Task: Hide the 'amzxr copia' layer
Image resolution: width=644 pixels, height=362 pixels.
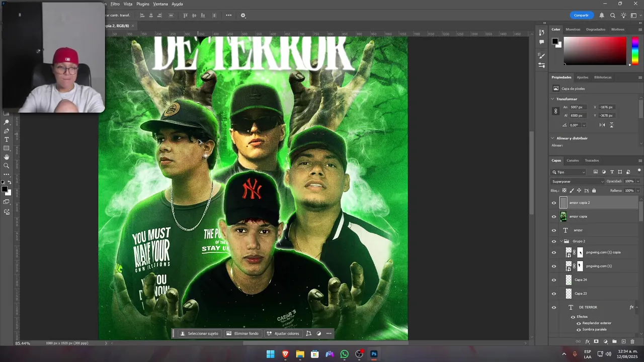Action: tap(554, 217)
